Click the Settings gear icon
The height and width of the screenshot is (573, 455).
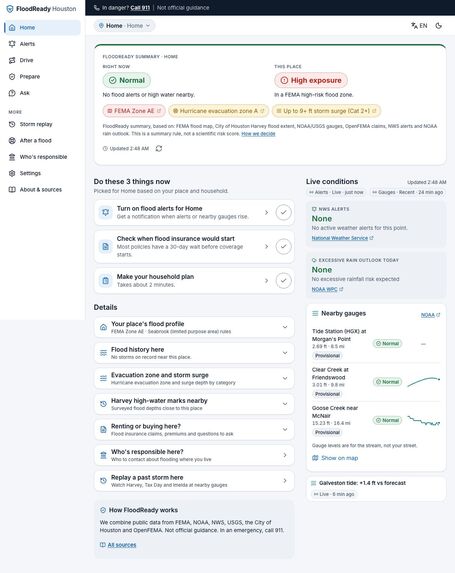(x=12, y=173)
